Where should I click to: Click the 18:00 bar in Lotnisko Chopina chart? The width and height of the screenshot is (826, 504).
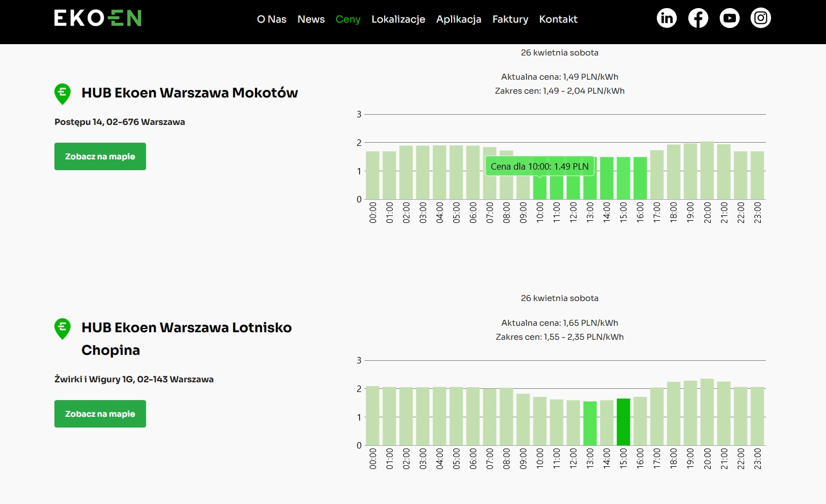pos(674,414)
